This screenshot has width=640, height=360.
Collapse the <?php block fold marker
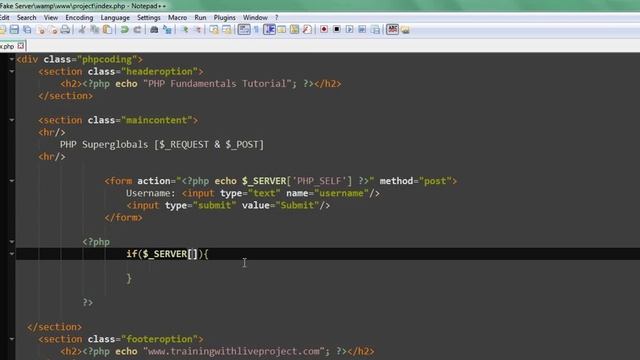pos(12,241)
